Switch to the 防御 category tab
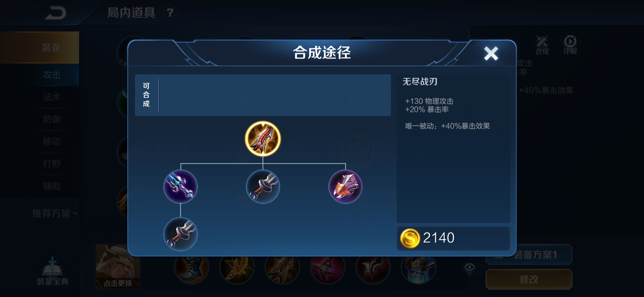This screenshot has height=297, width=644. point(52,119)
